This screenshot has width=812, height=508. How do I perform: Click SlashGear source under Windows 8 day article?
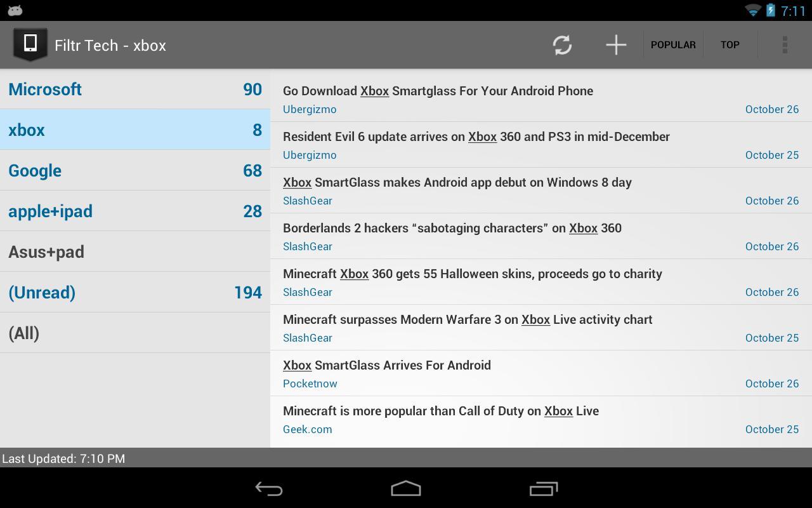(x=308, y=201)
